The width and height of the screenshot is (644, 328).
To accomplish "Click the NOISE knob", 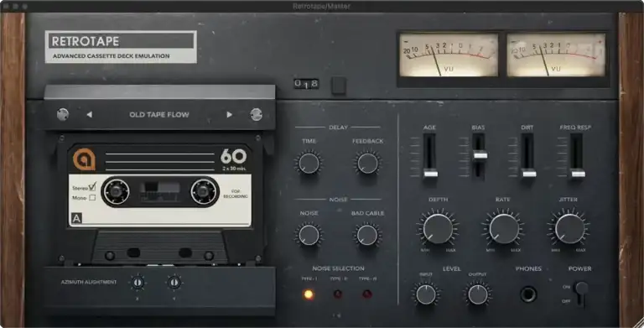I will tap(309, 235).
